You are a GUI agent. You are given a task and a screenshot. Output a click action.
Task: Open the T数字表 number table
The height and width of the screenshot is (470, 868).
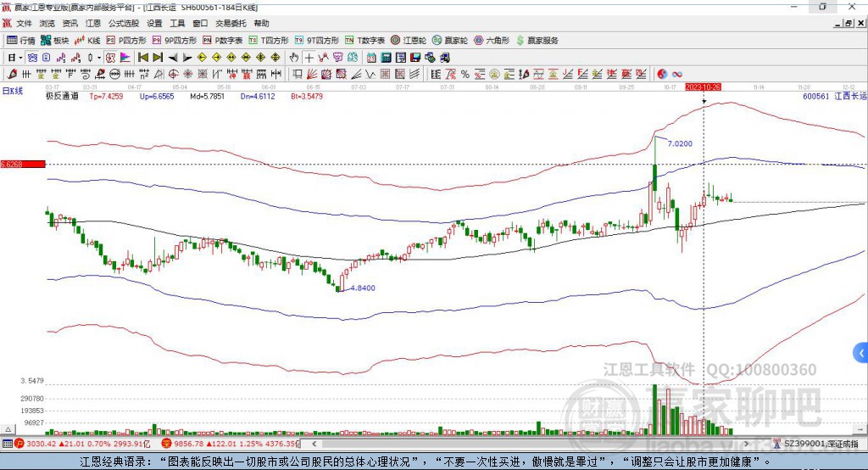point(364,41)
